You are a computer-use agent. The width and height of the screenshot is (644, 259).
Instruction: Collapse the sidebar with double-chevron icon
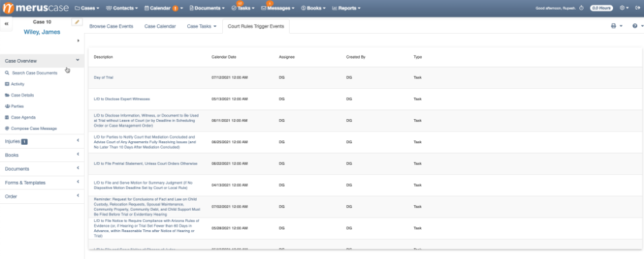point(7,24)
